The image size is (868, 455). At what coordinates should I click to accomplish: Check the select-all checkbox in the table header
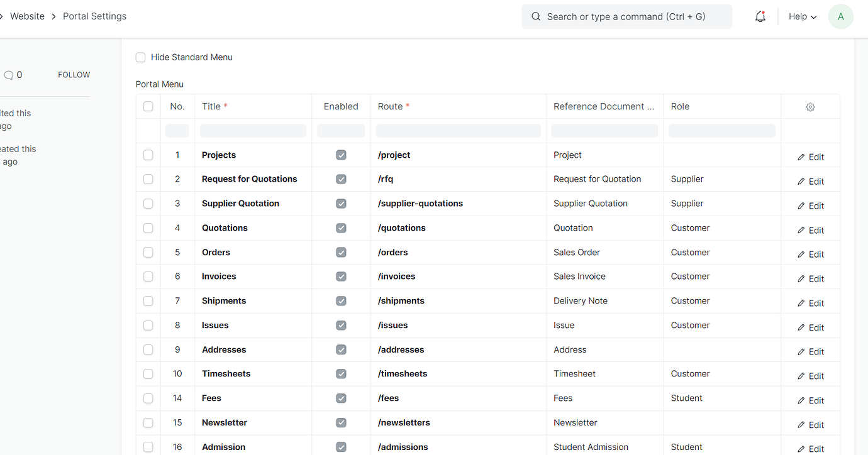(x=148, y=106)
